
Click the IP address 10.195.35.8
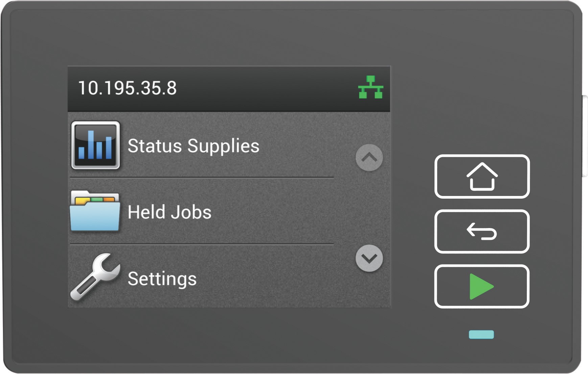tap(127, 88)
